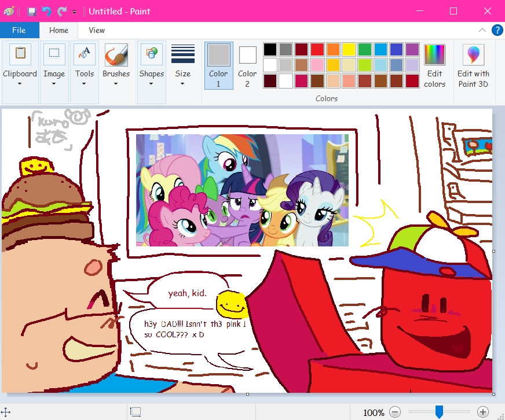
Task: Open Paint Help question mark
Action: pos(497,30)
